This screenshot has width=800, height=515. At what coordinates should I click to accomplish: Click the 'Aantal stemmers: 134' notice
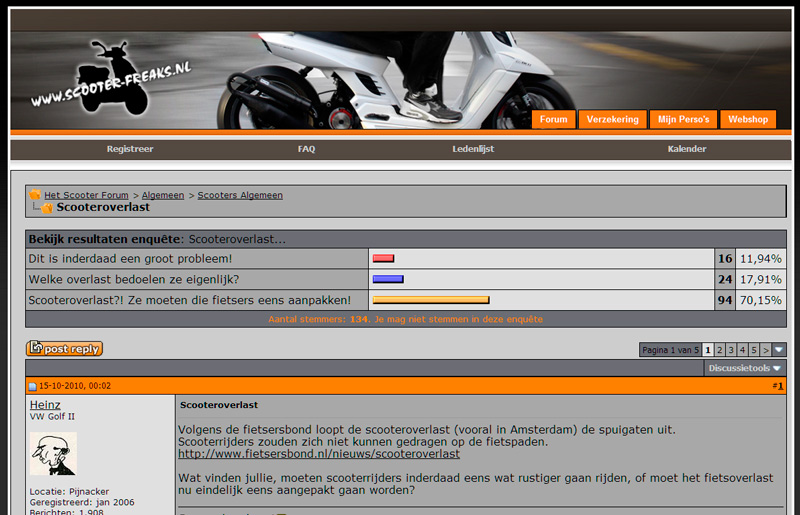coord(406,320)
